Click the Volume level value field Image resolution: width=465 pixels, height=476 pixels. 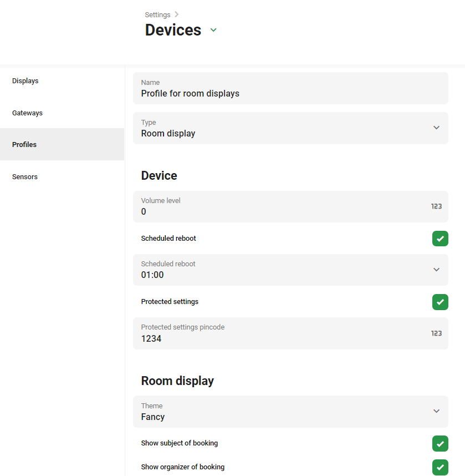(290, 207)
